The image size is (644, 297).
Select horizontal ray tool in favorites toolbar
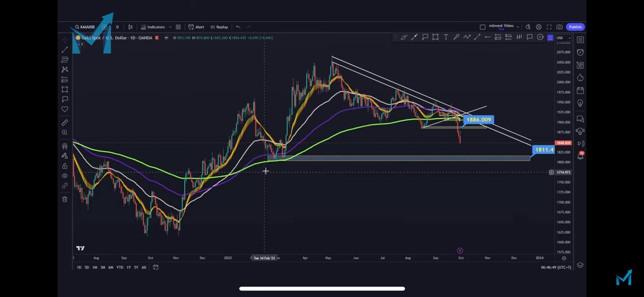click(488, 37)
